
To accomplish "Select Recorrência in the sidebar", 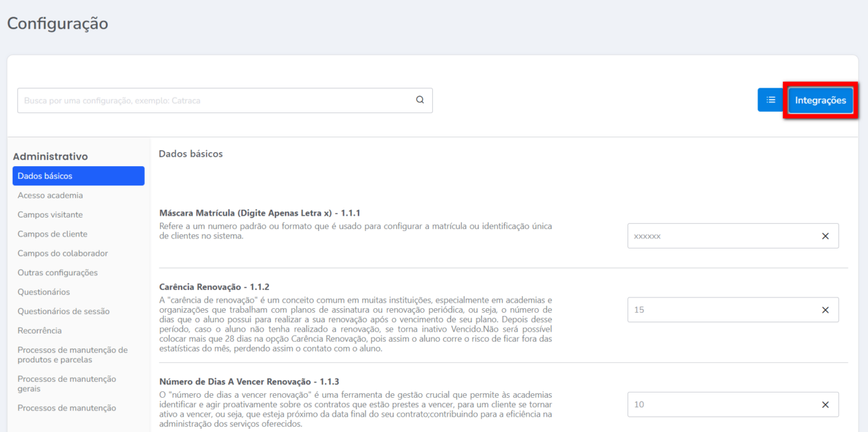I will tap(40, 331).
